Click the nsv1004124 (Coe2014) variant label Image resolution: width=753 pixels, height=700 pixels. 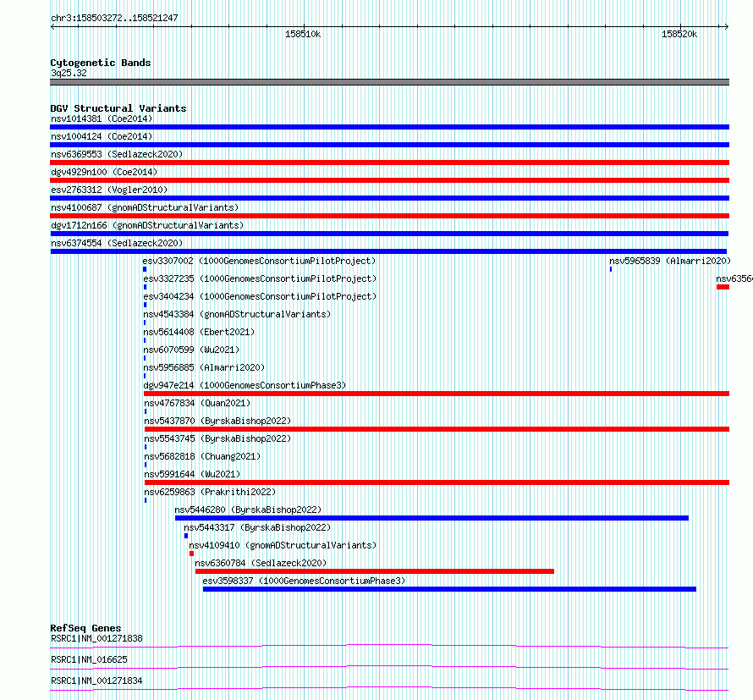[102, 136]
